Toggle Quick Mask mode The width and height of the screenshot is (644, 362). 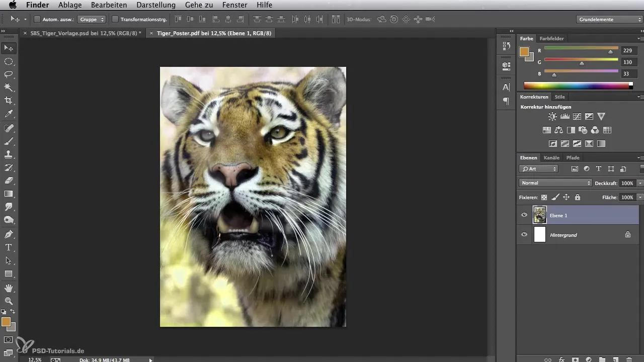(x=9, y=340)
